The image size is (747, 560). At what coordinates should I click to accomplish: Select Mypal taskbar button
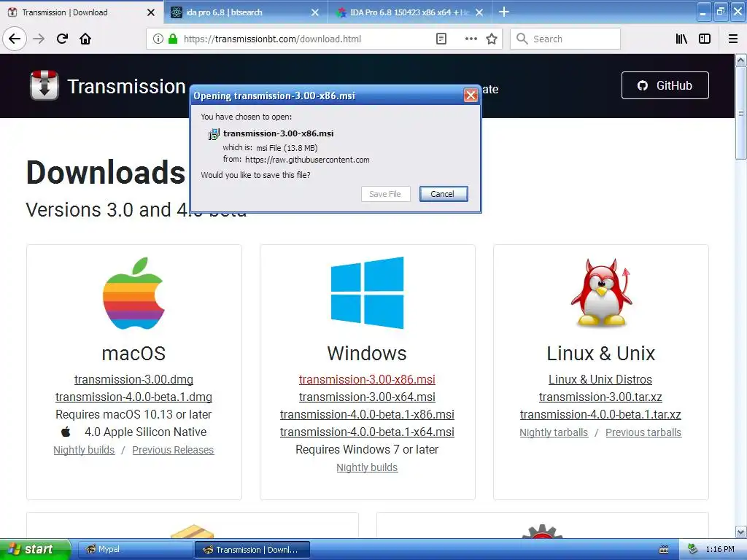click(x=134, y=550)
